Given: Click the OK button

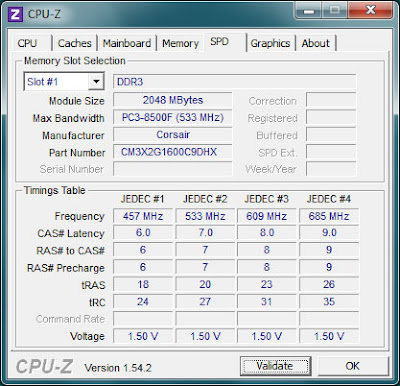Looking at the screenshot, I should (x=353, y=366).
